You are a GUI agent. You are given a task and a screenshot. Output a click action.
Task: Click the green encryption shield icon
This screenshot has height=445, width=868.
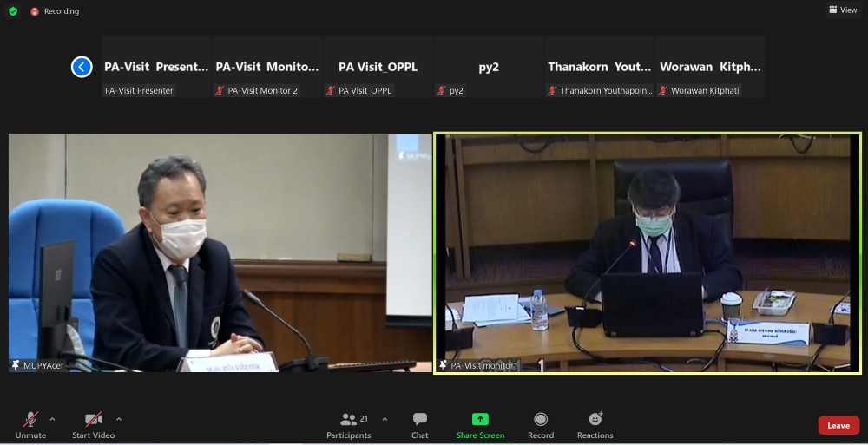click(x=13, y=11)
